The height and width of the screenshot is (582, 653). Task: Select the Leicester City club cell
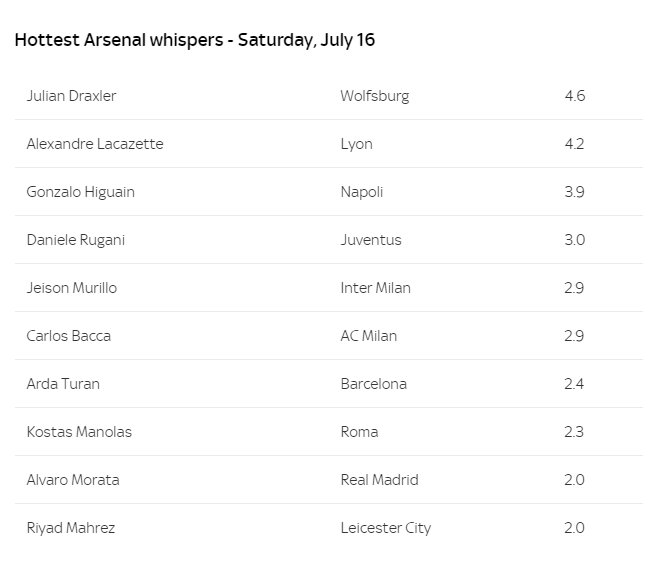click(386, 528)
